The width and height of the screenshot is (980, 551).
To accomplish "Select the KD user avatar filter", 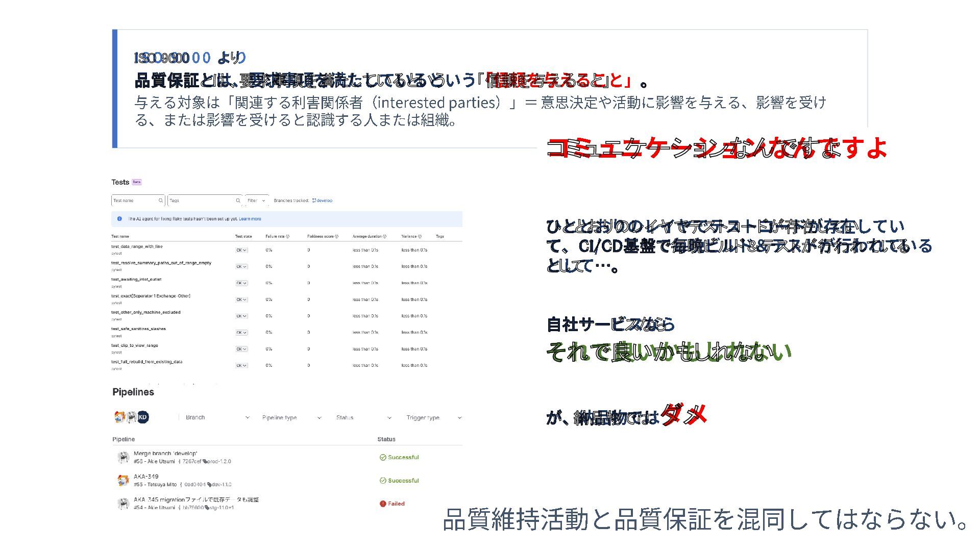I will (x=143, y=417).
